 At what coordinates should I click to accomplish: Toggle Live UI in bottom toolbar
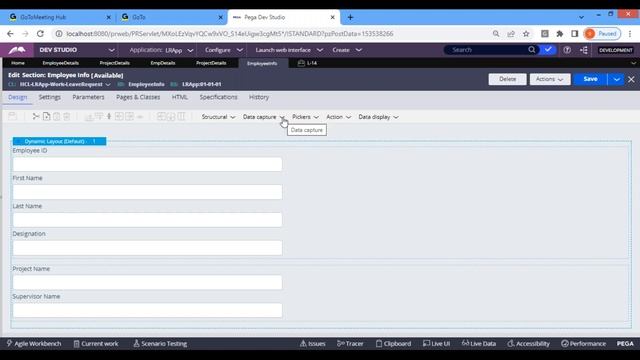pyautogui.click(x=436, y=344)
